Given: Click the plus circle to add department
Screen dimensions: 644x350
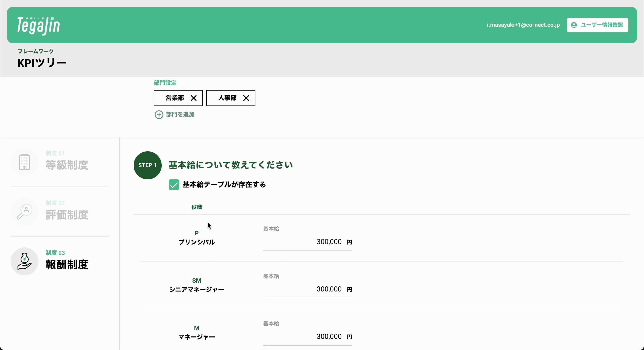Looking at the screenshot, I should [159, 115].
